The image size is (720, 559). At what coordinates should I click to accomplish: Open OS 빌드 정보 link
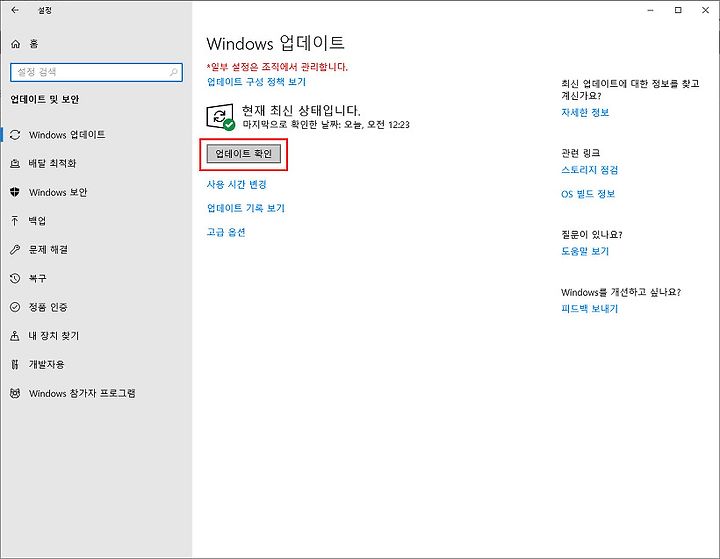coord(588,194)
